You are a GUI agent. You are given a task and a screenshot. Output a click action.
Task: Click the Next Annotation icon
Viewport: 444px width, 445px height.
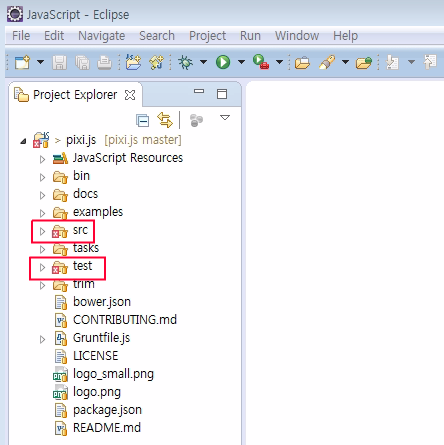[x=392, y=62]
